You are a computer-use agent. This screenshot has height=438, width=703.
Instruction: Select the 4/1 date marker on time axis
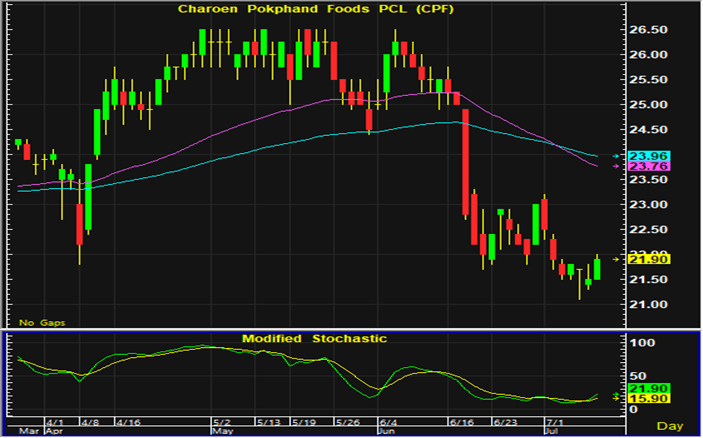pyautogui.click(x=55, y=422)
